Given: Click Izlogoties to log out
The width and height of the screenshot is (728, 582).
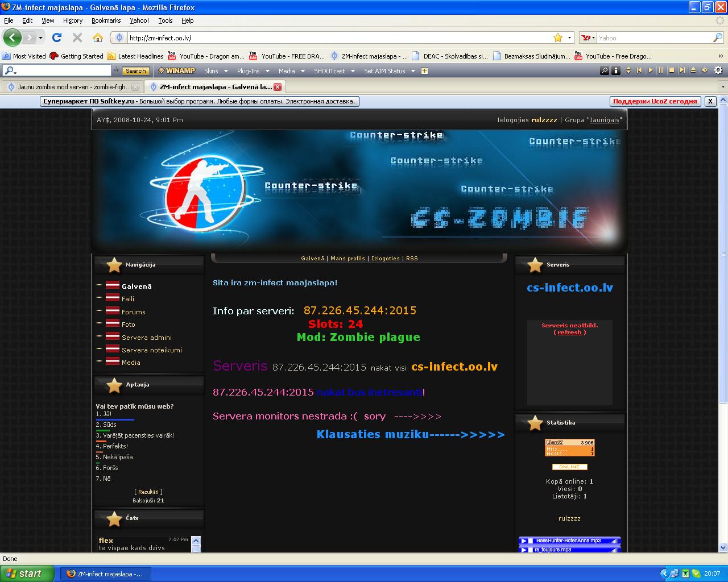Looking at the screenshot, I should (386, 259).
